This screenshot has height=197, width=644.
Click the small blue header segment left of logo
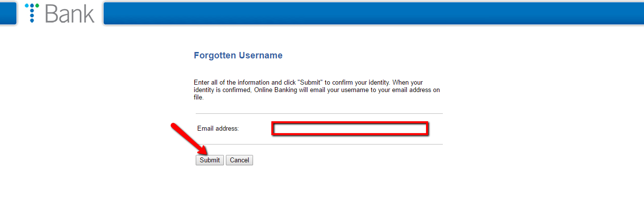tap(8, 13)
